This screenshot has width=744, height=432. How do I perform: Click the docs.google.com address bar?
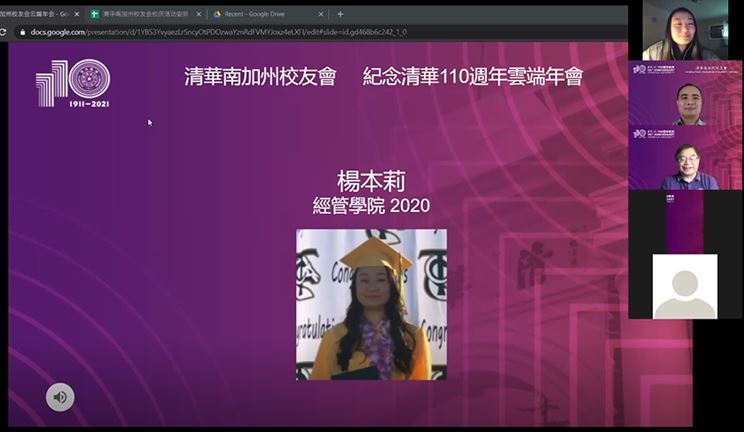(x=323, y=32)
